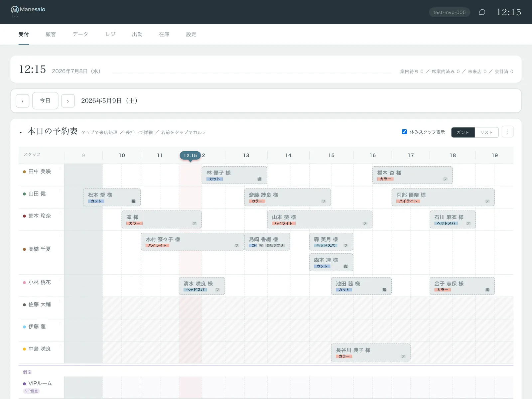Click the 17 hour column header
Image resolution: width=532 pixels, height=399 pixels.
coord(411,155)
